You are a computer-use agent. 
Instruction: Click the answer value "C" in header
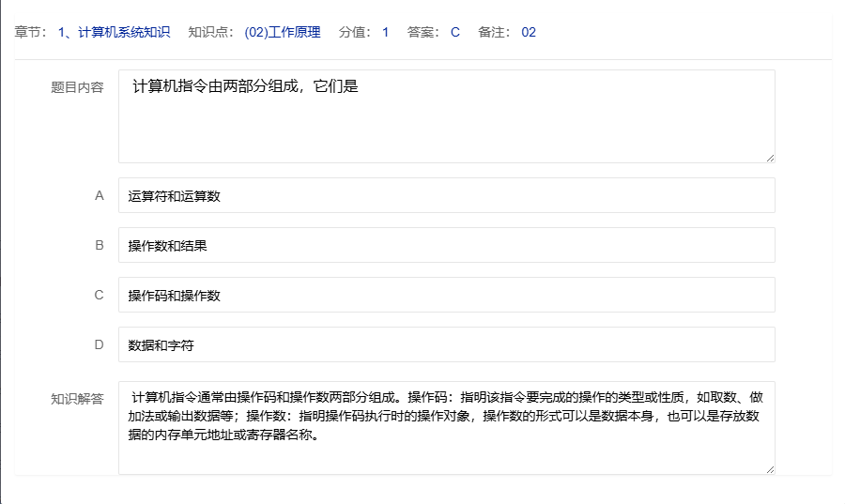click(x=455, y=32)
